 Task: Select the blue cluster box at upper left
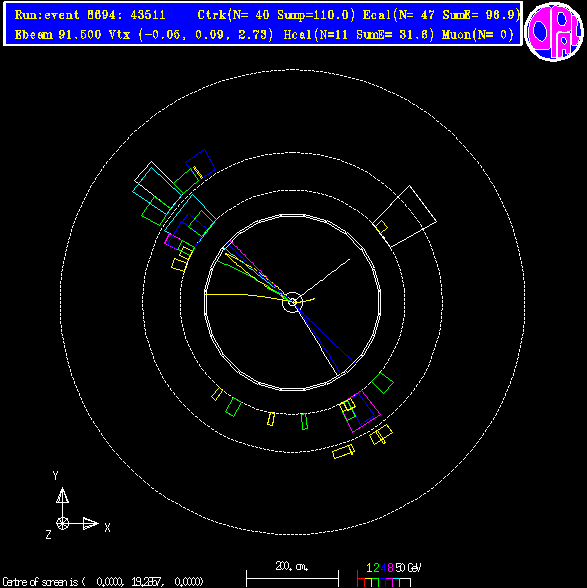[x=201, y=165]
